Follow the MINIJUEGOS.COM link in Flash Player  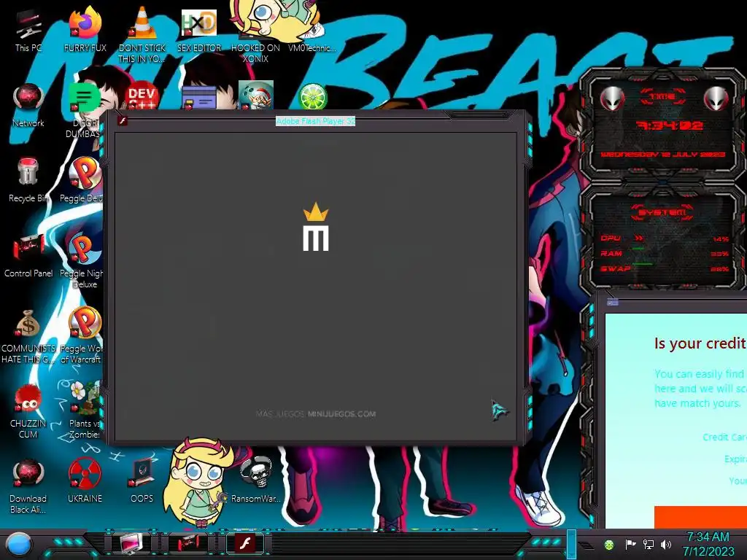(341, 414)
